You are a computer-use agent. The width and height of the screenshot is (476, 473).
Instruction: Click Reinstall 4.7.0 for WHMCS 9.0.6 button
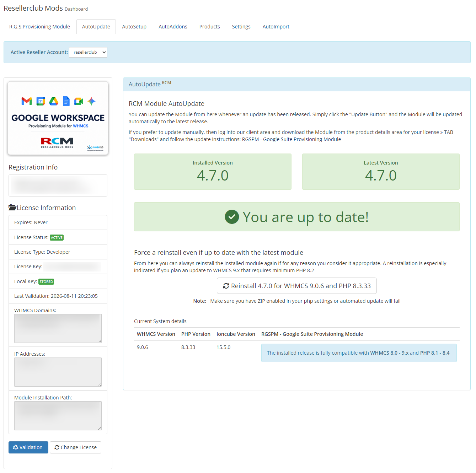(297, 286)
